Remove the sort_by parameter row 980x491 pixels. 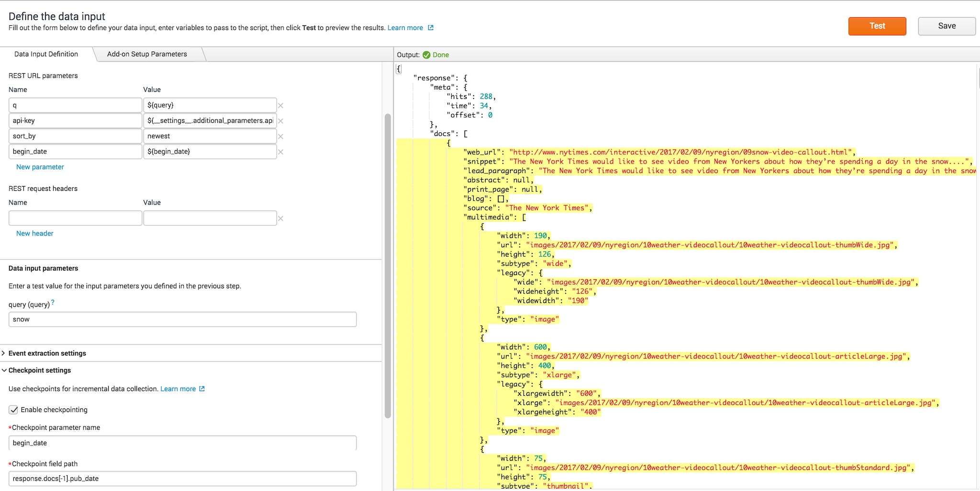(281, 136)
